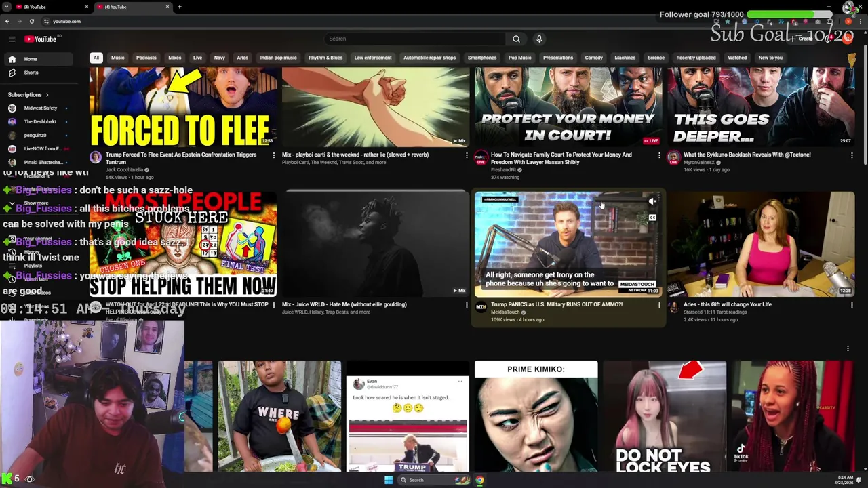Close the first YouTube browser tab
The image size is (868, 488).
coord(87,7)
